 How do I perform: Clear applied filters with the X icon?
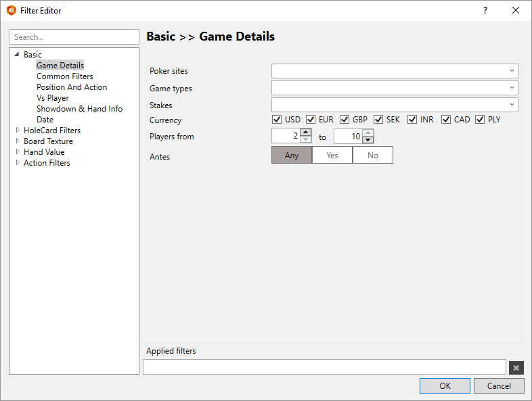516,368
